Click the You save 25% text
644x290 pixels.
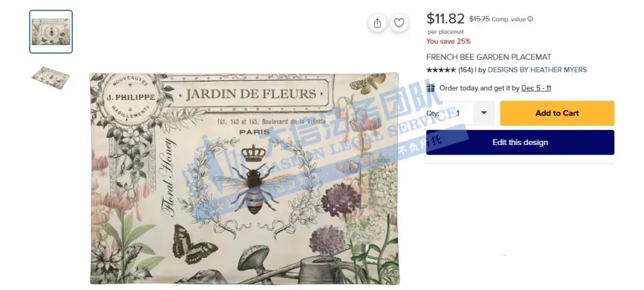tap(448, 41)
